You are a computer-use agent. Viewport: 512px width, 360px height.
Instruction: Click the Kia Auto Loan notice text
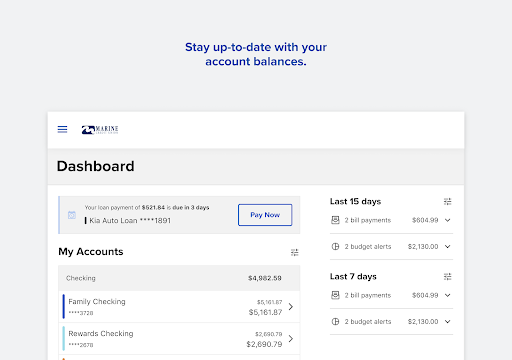(x=130, y=220)
